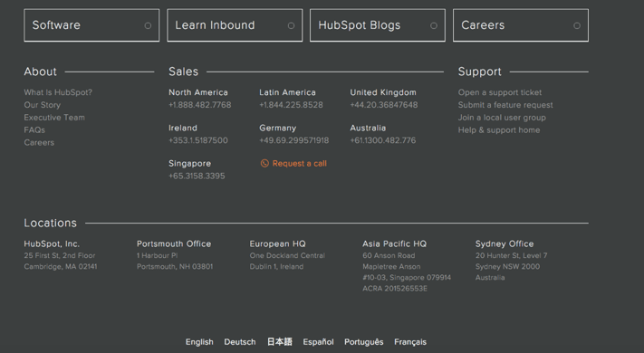
Task: Click the HubSpot, Inc. location heading
Action: (52, 243)
